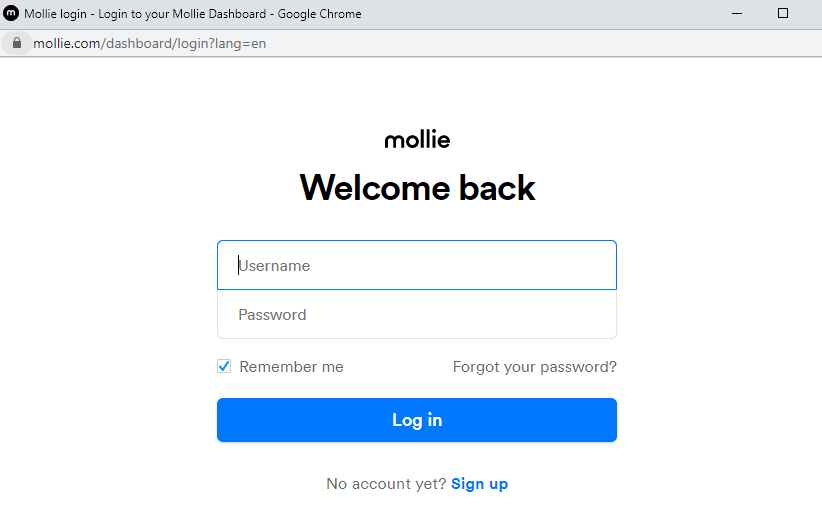Focus the Username input field
Screen dimensions: 822x519
tap(417, 265)
